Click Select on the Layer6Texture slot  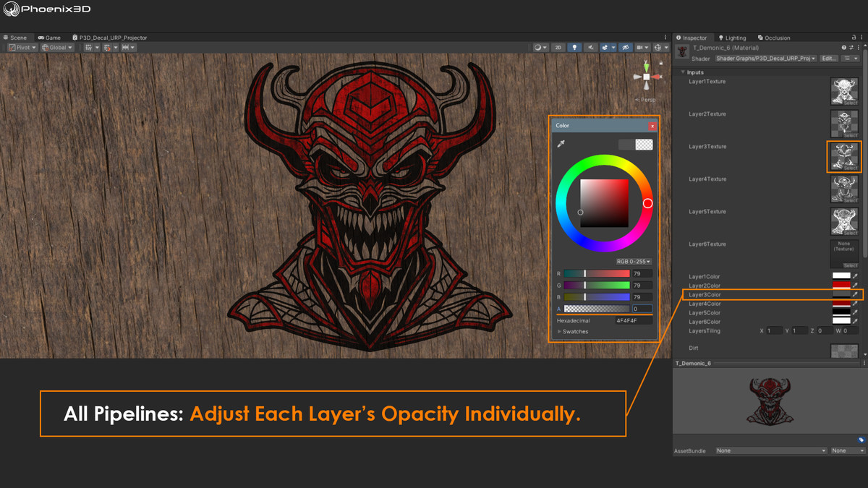point(850,265)
